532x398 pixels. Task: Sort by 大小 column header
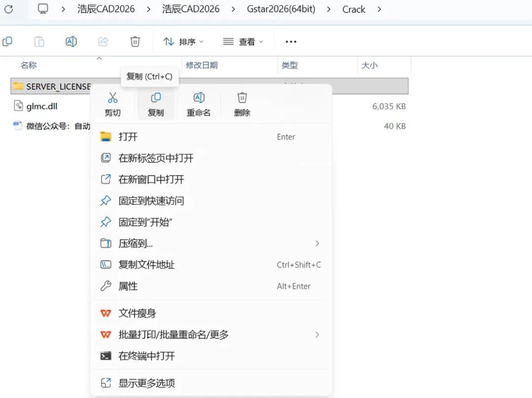point(369,65)
